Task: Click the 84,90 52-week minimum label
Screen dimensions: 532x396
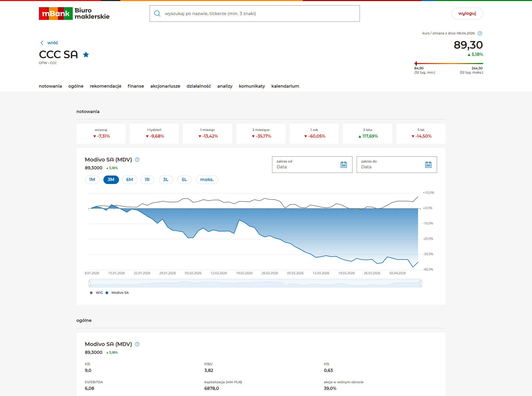Action: (419, 68)
